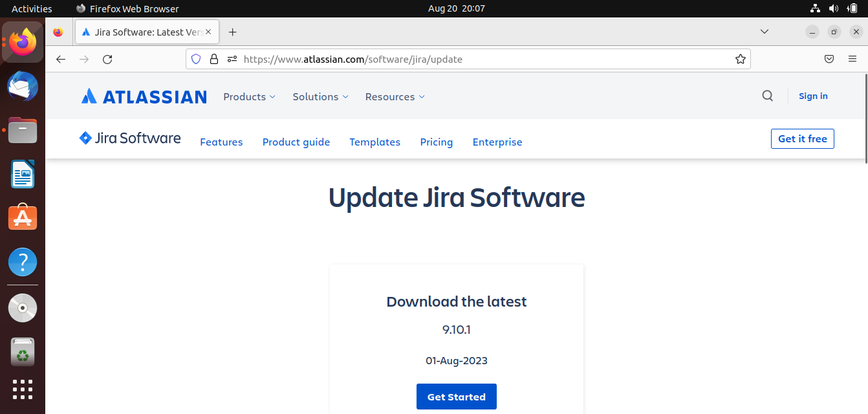Launch Thunderbird from the dock
The height and width of the screenshot is (414, 868).
(x=23, y=86)
